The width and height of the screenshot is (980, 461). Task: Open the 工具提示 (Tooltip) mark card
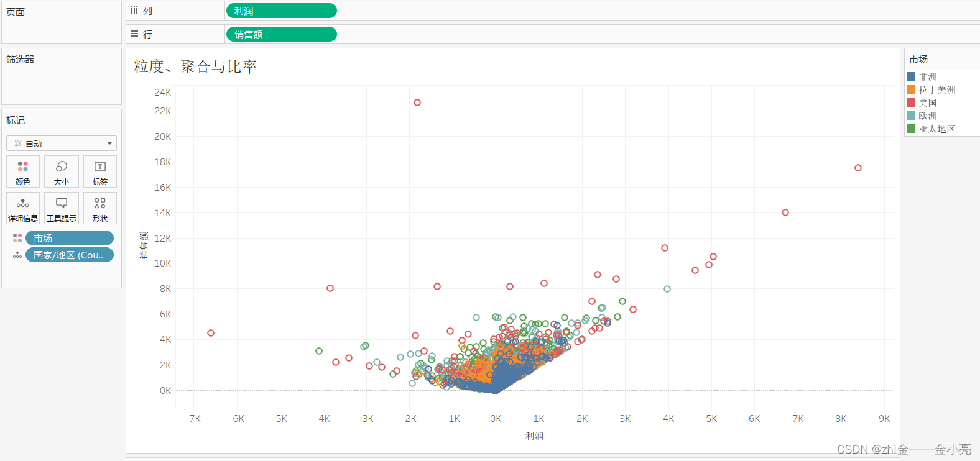(x=62, y=208)
